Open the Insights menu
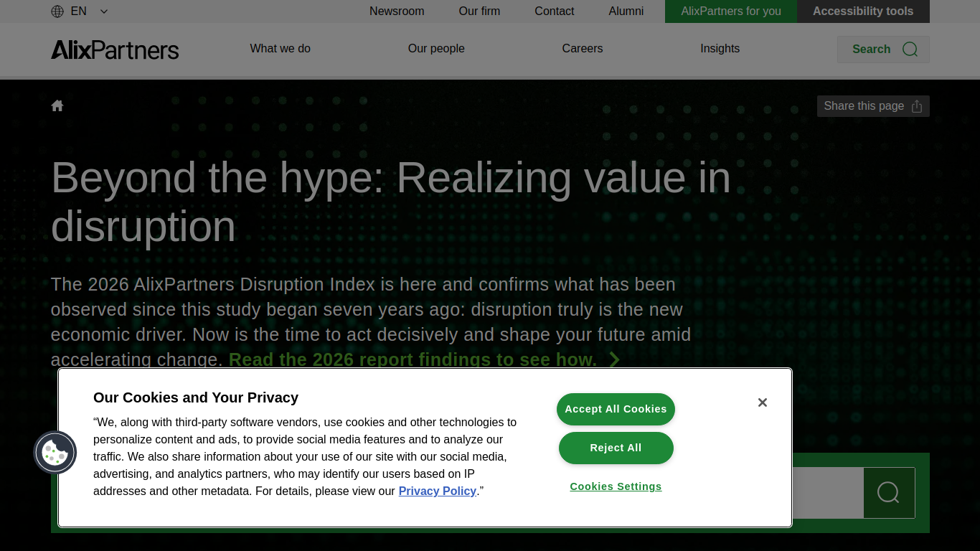This screenshot has height=551, width=980. [x=720, y=49]
